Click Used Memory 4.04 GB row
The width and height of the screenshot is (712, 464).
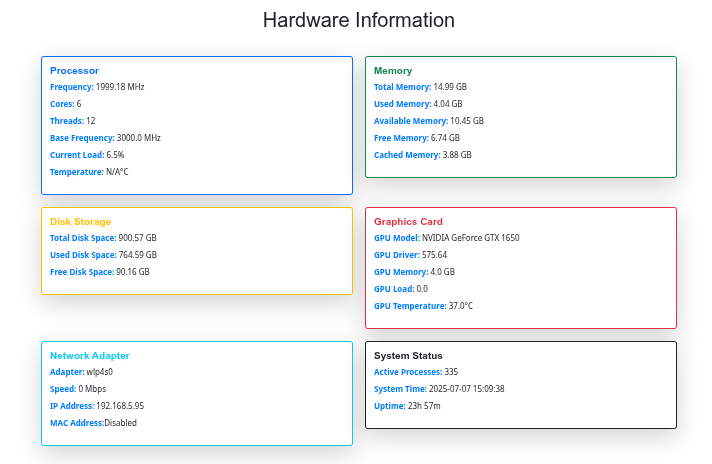click(418, 104)
